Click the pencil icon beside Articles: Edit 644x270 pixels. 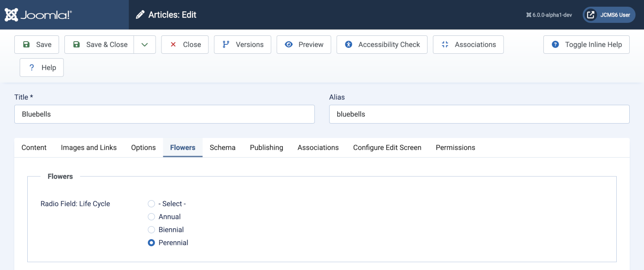(140, 14)
